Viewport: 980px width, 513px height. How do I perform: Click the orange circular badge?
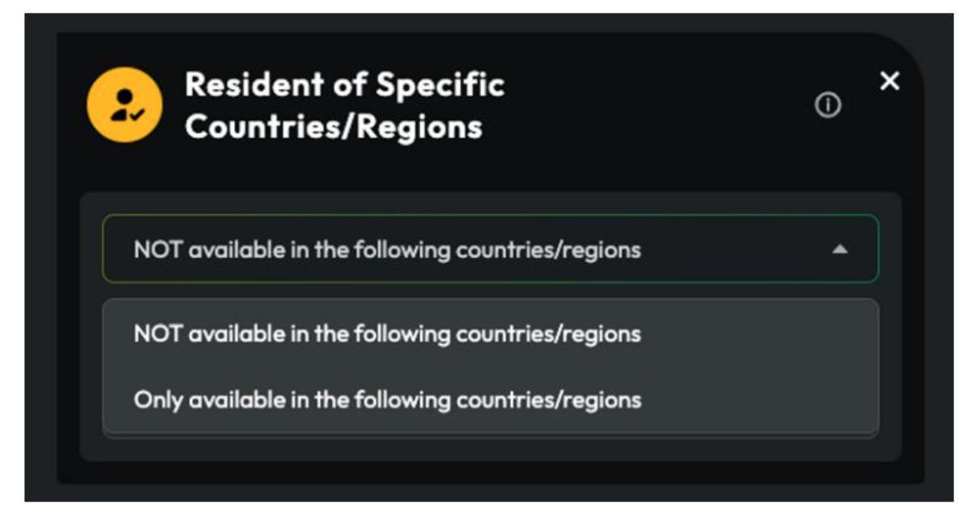click(x=125, y=105)
